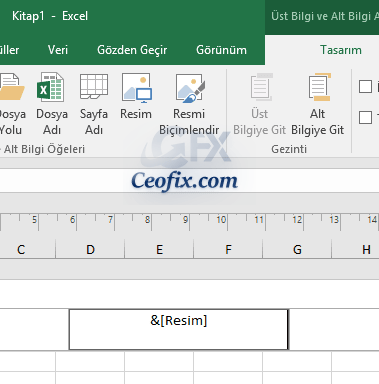Open the Görünüm tab

pos(221,50)
